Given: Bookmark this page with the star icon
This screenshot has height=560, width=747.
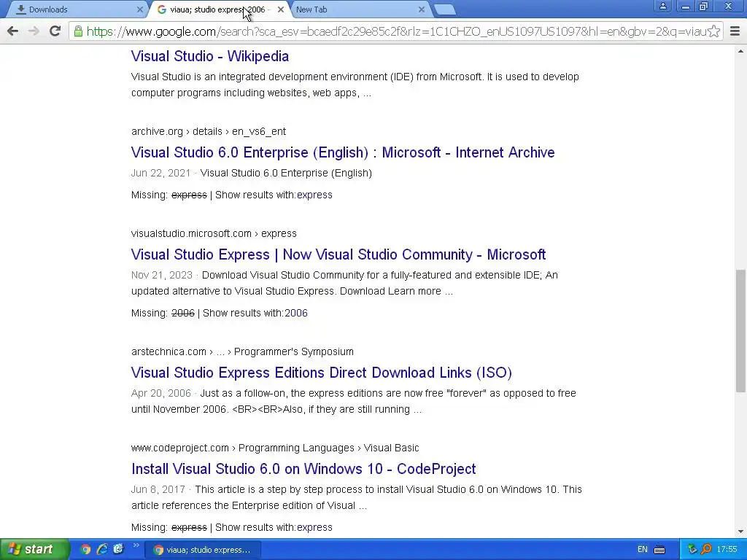Looking at the screenshot, I should tap(713, 31).
